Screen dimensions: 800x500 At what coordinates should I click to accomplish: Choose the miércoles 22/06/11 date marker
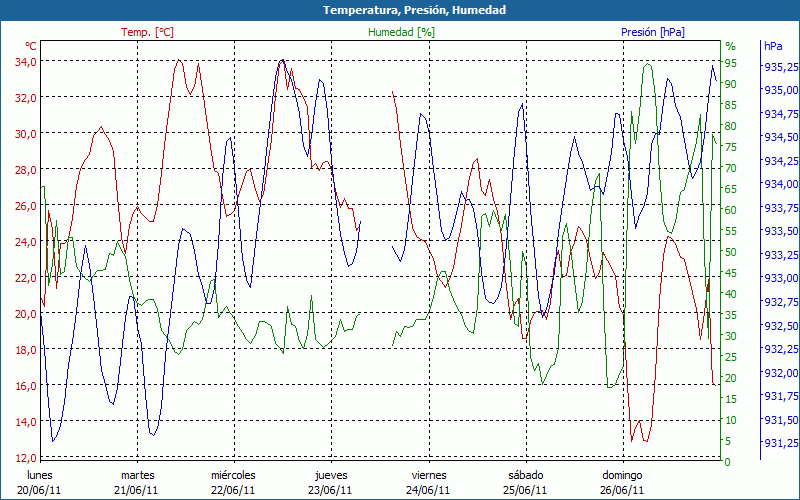pos(234,482)
